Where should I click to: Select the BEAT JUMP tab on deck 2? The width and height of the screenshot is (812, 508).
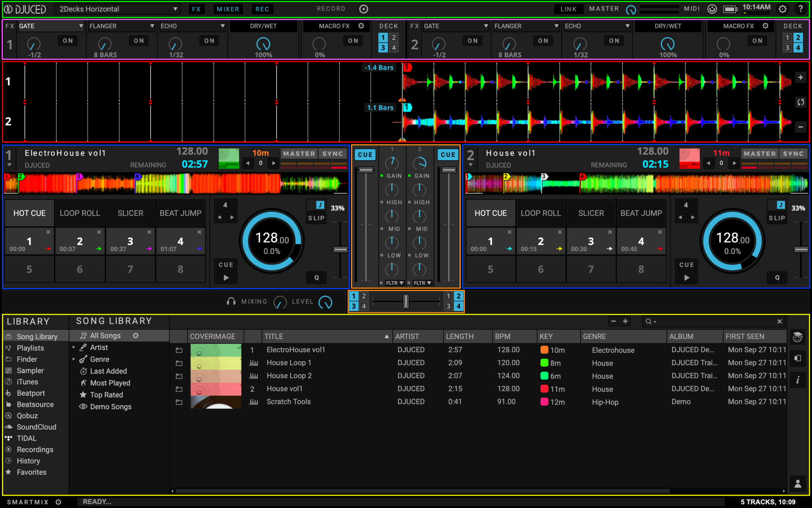coord(641,213)
